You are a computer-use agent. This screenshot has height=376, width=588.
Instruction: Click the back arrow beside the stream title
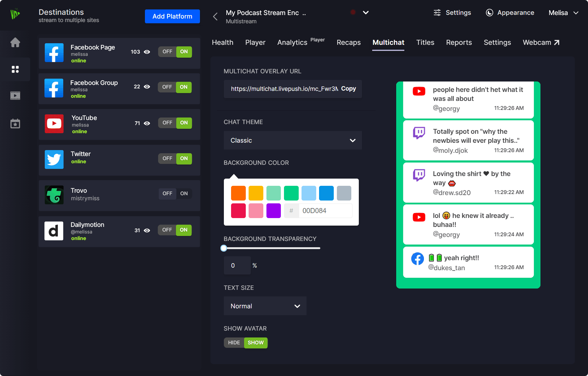[215, 17]
